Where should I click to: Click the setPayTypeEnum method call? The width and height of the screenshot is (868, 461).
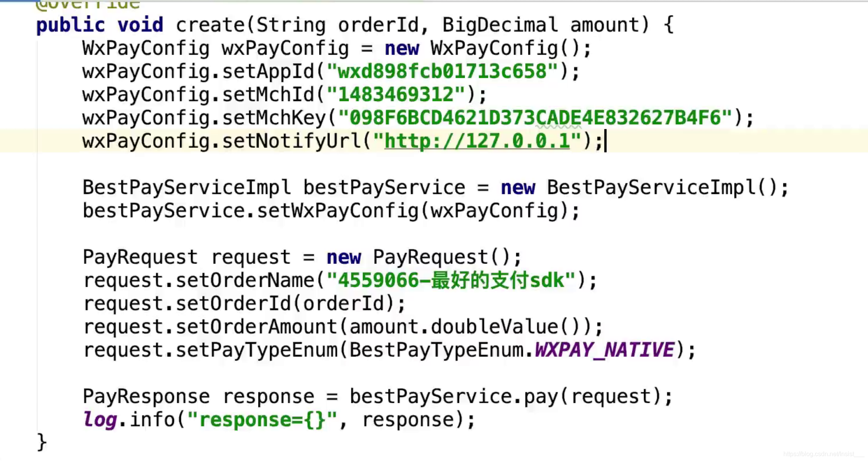[257, 350]
